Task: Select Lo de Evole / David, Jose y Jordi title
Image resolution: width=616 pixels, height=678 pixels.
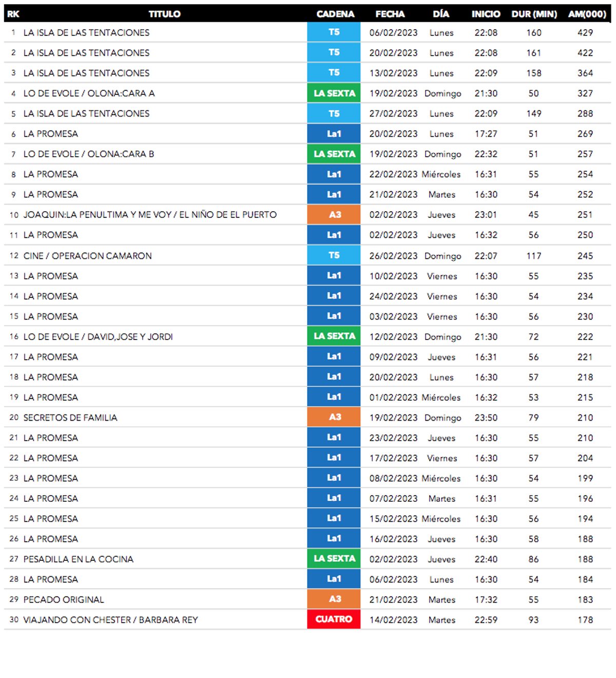Action: 98,337
